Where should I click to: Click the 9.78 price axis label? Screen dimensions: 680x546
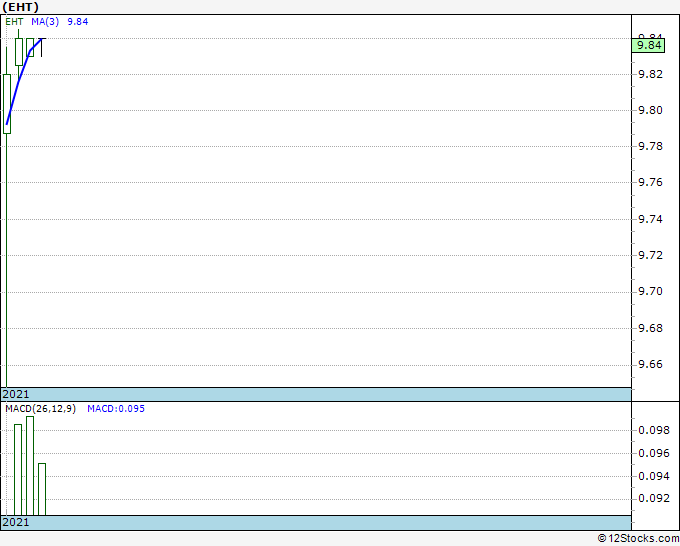pos(651,147)
